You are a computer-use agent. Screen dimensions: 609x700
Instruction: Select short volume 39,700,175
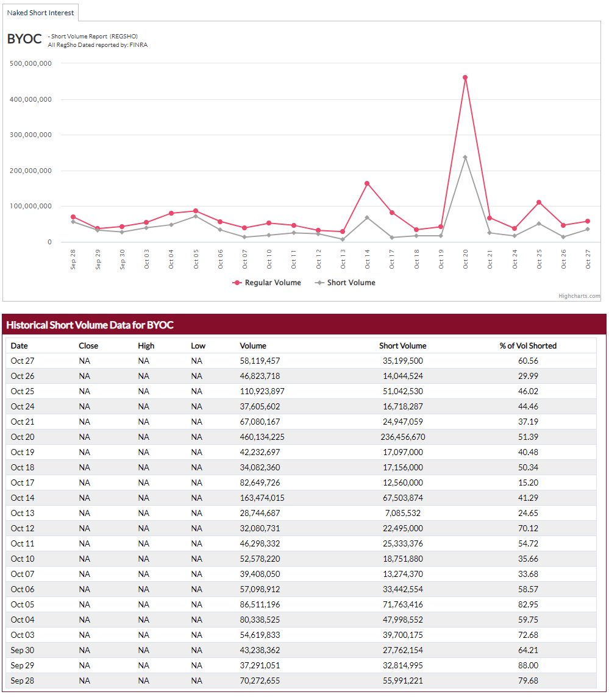click(402, 634)
